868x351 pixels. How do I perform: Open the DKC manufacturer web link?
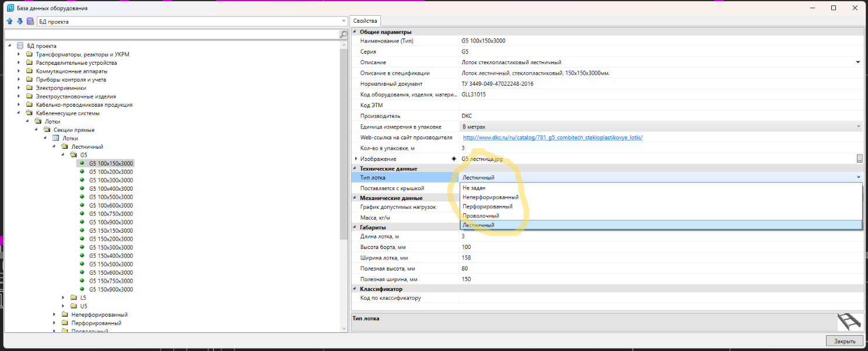(552, 138)
